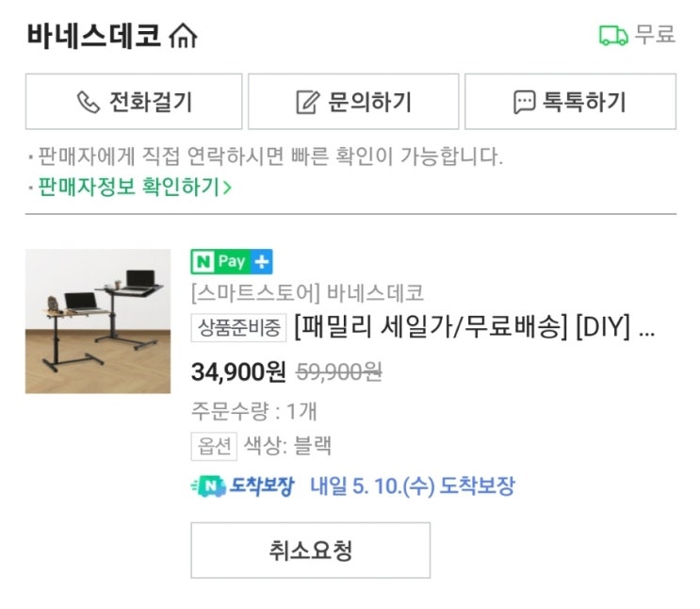Image resolution: width=700 pixels, height=609 pixels.
Task: Select the 옵션 option badge
Action: (x=214, y=446)
